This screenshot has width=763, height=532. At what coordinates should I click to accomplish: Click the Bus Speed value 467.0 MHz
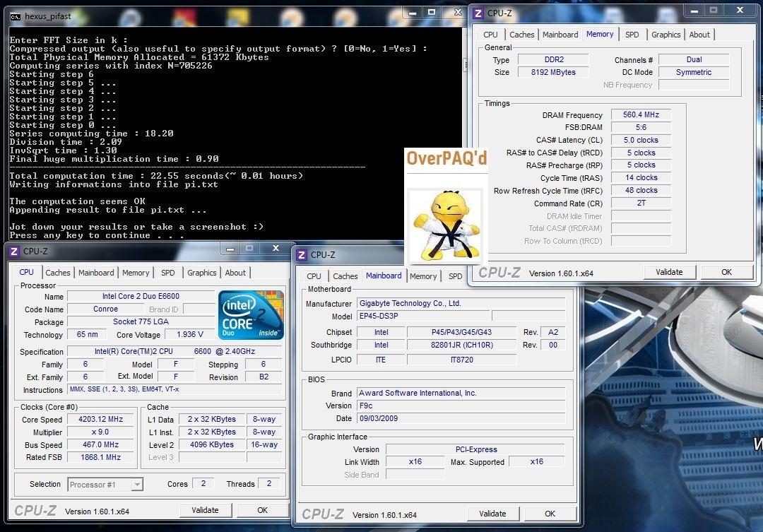point(101,444)
